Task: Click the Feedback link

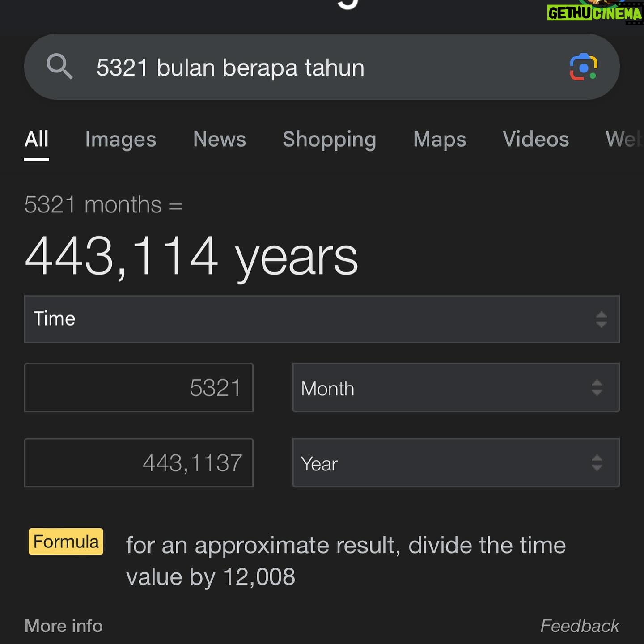Action: tap(580, 626)
